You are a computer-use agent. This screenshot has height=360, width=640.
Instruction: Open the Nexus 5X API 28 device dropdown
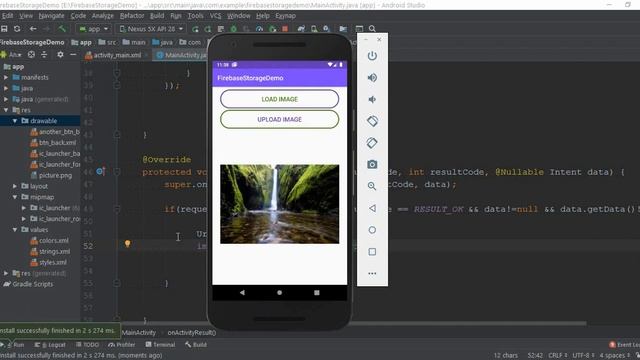click(x=151, y=29)
